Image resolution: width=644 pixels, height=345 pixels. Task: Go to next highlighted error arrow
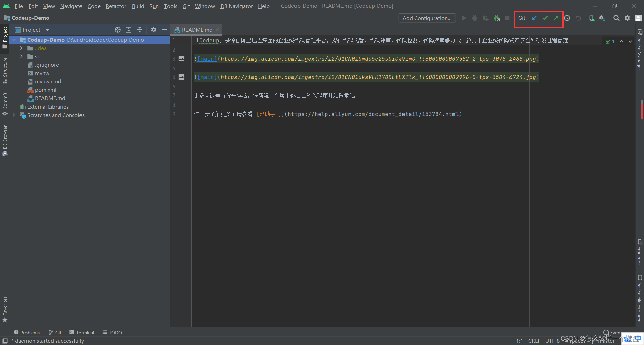(630, 41)
